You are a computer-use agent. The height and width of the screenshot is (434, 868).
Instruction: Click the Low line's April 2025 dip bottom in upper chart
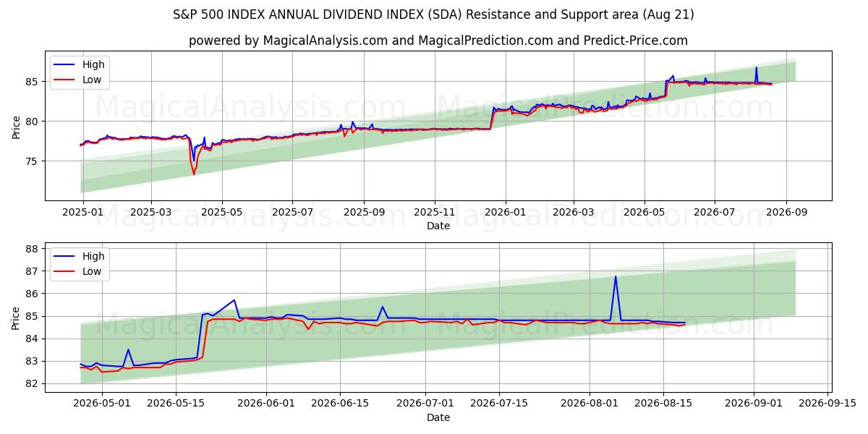[x=193, y=174]
